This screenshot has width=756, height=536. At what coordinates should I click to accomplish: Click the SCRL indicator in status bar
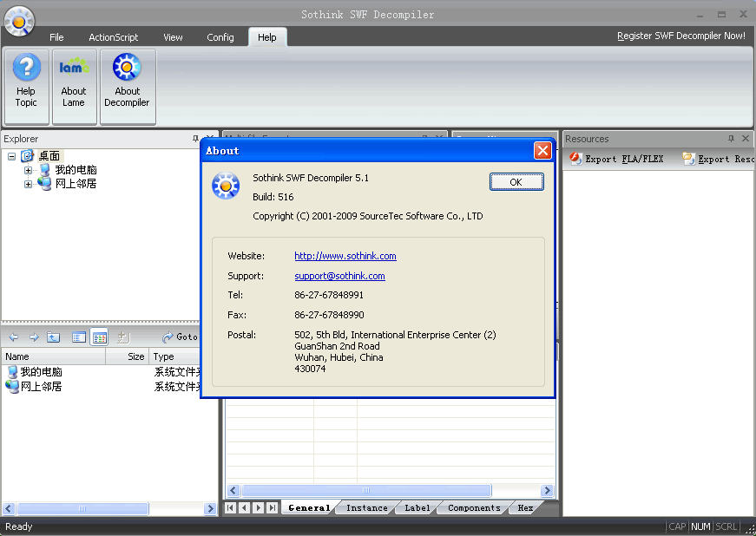[x=726, y=526]
